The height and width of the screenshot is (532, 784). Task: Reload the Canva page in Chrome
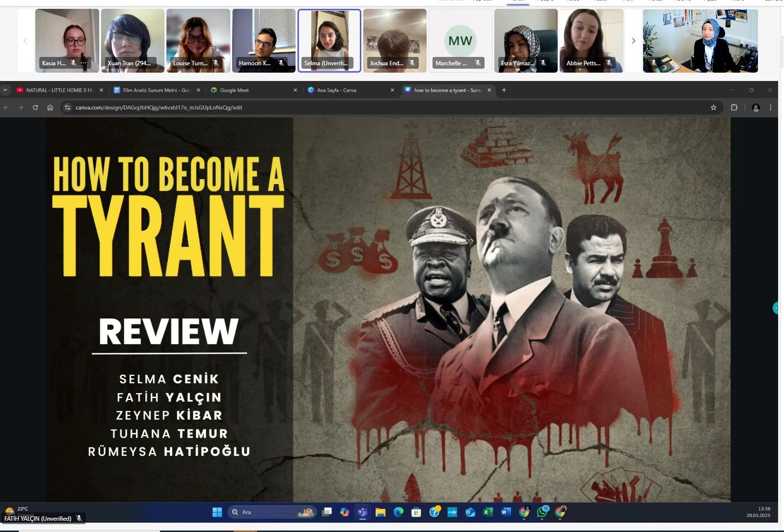pos(35,107)
